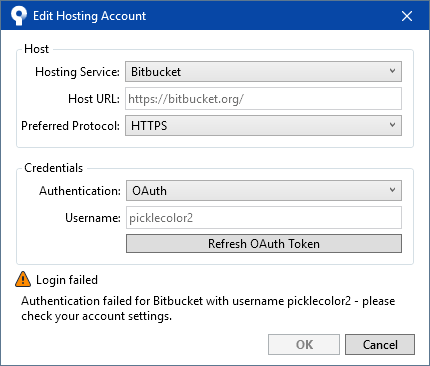Click the Login failed heading
This screenshot has width=430, height=366.
[x=67, y=280]
